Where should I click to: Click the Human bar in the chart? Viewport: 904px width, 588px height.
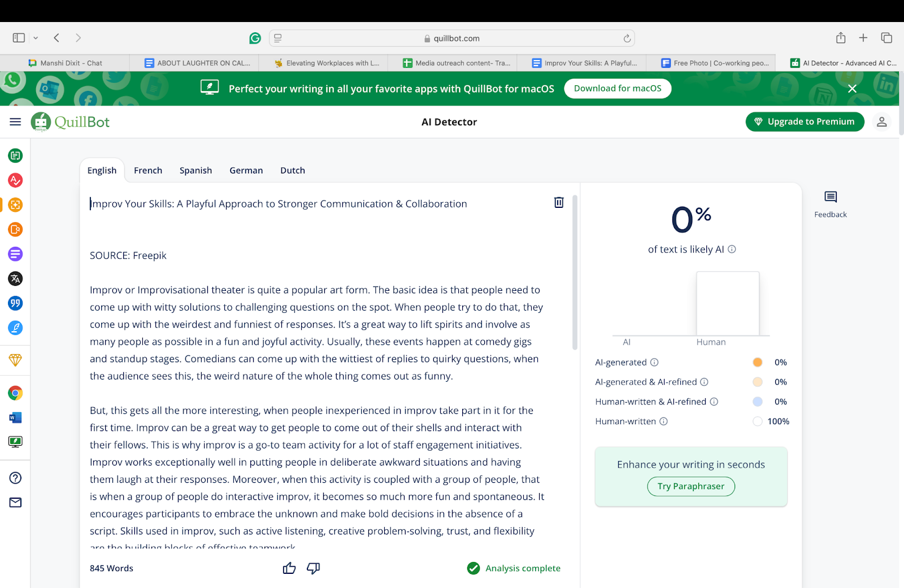728,303
